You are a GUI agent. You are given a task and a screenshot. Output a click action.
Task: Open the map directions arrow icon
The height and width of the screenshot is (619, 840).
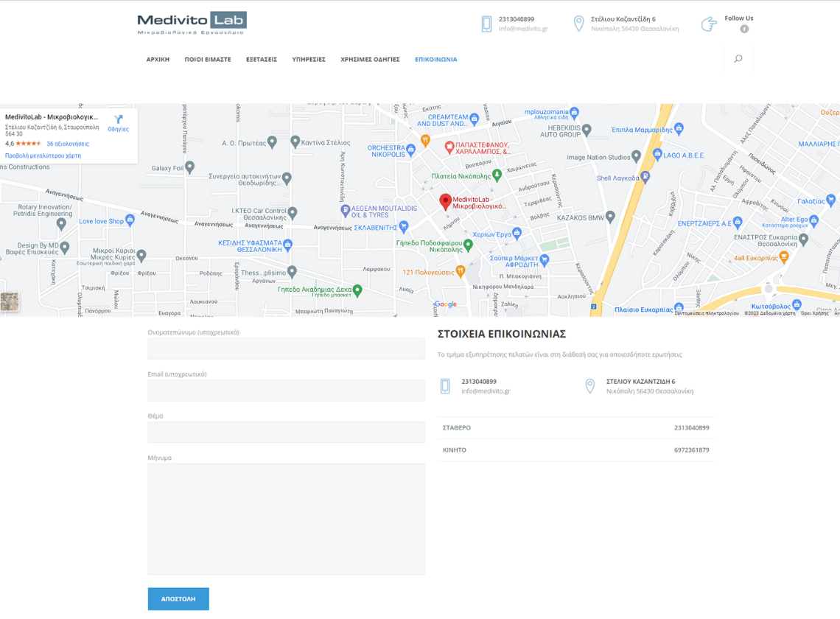click(119, 119)
